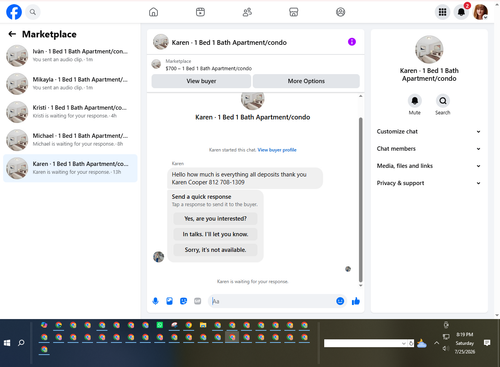Expand the Customize chat section

click(429, 131)
